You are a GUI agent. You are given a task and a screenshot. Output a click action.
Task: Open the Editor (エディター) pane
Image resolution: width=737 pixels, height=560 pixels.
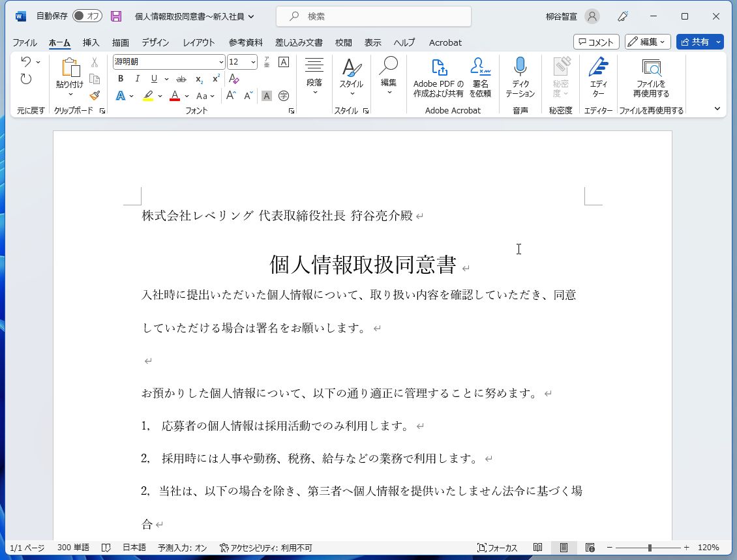pyautogui.click(x=598, y=77)
